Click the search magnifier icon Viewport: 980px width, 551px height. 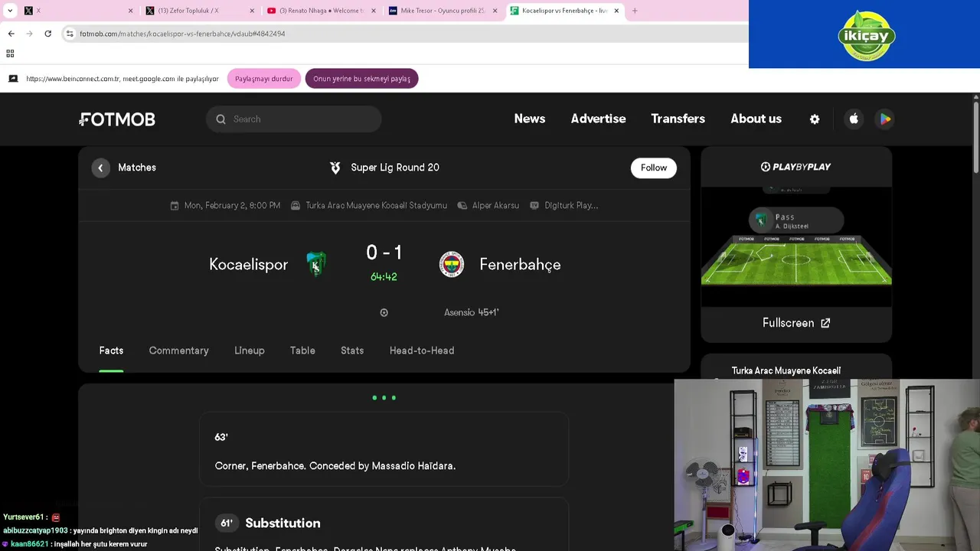[220, 119]
